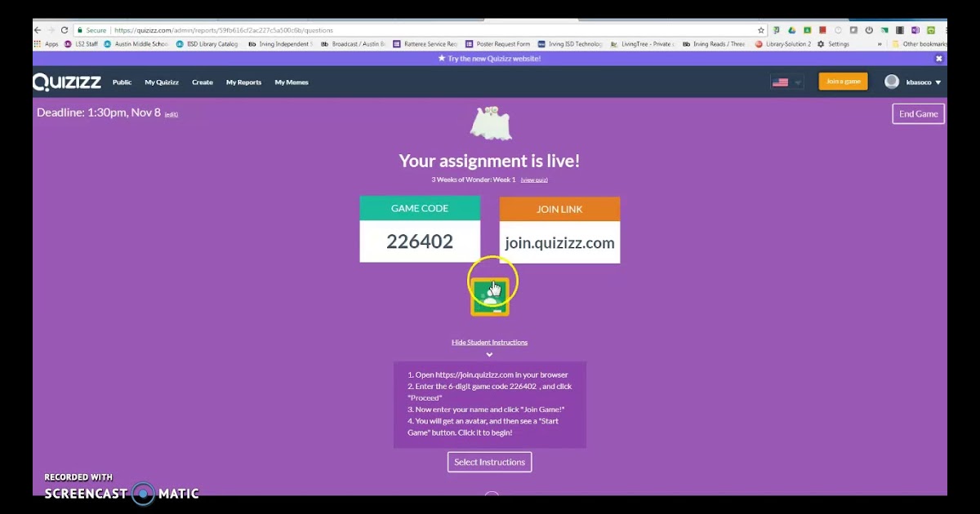Image resolution: width=980 pixels, height=514 pixels.
Task: Open the Irving Independent bookmark
Action: coord(280,44)
